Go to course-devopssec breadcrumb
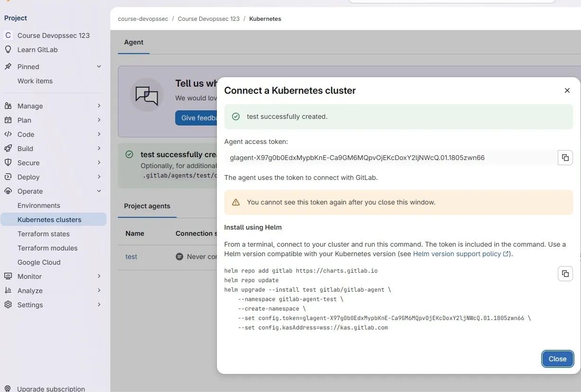The width and height of the screenshot is (581, 392). [143, 19]
